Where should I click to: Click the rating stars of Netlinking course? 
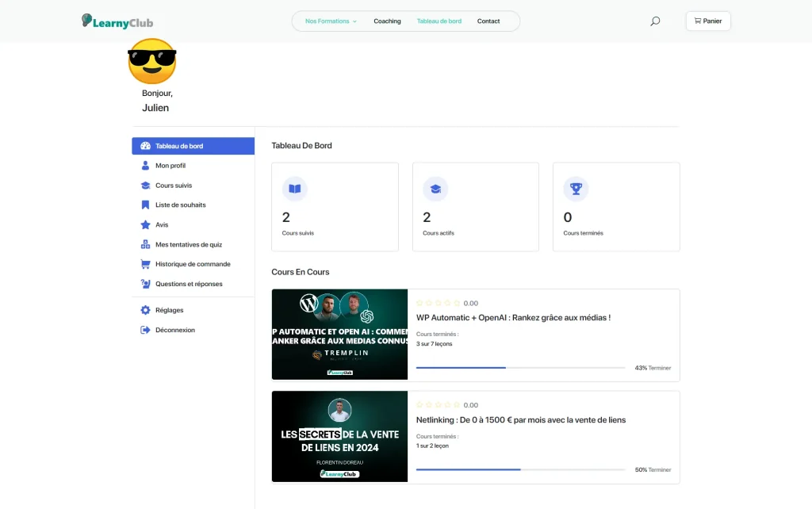(438, 405)
